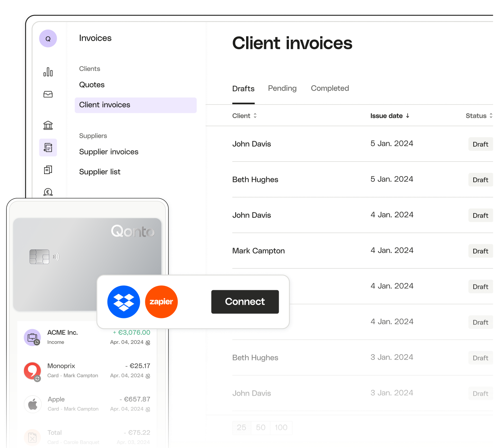
Task: Click the Client invoices page heading
Action: 292,43
